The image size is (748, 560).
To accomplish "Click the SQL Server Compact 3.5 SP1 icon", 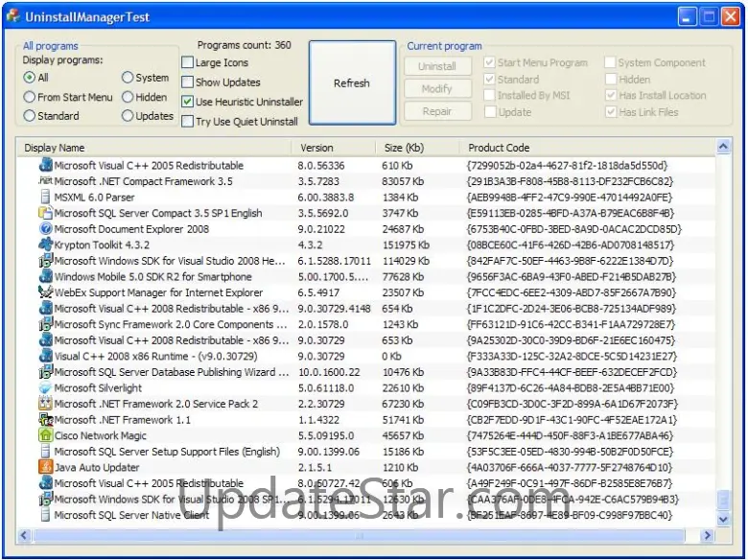I will click(x=45, y=213).
